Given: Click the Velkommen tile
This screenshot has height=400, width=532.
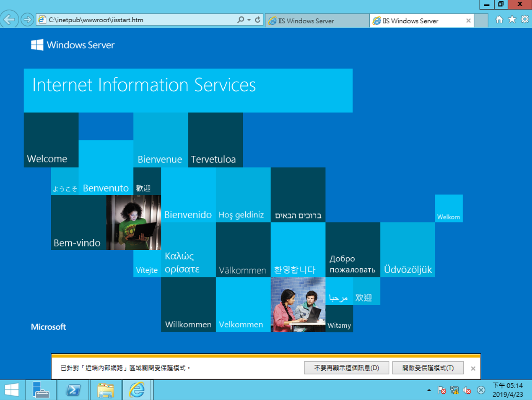Looking at the screenshot, I should [243, 305].
